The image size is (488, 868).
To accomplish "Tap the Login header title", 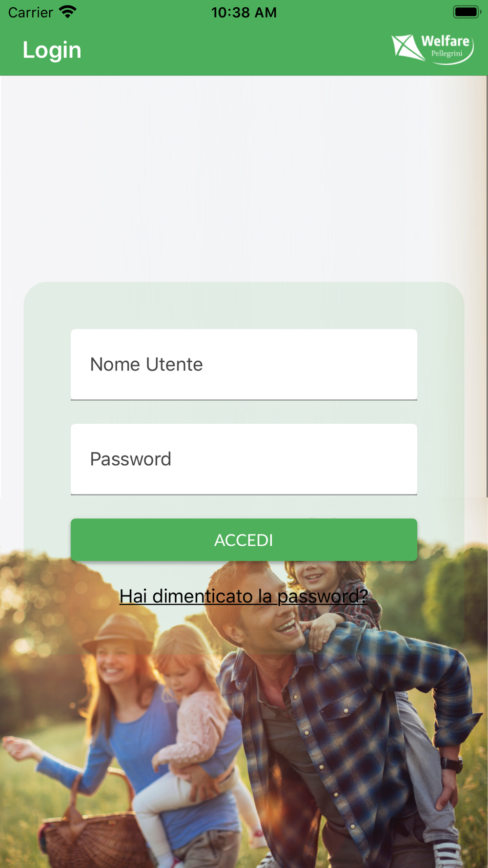I will (x=52, y=50).
